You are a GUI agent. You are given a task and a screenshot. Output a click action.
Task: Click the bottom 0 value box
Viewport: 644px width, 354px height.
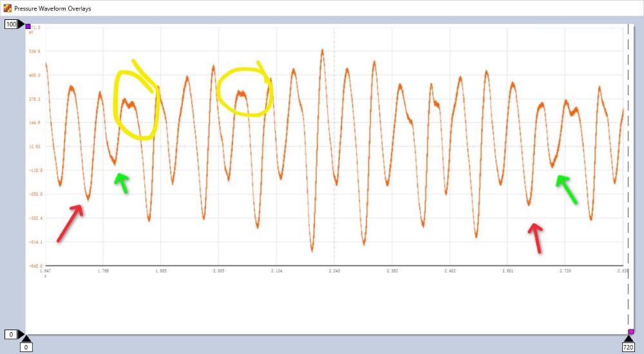(25, 348)
